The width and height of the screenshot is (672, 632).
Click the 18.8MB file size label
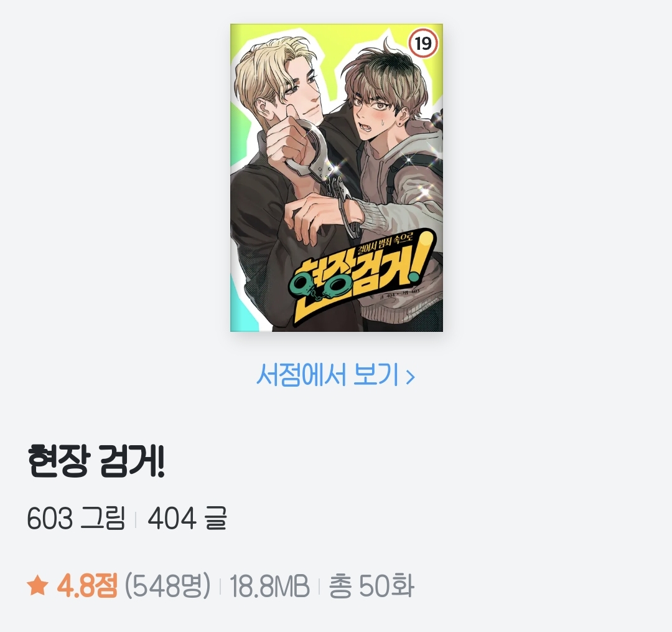tap(269, 586)
